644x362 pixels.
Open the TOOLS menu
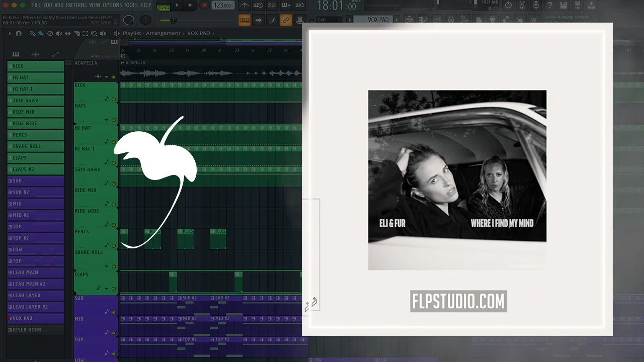point(131,5)
